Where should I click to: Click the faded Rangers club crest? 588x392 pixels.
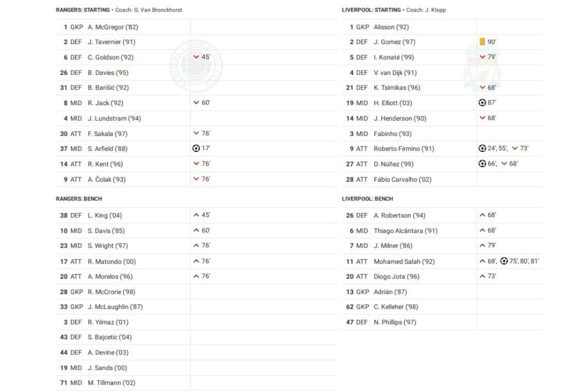196,66
